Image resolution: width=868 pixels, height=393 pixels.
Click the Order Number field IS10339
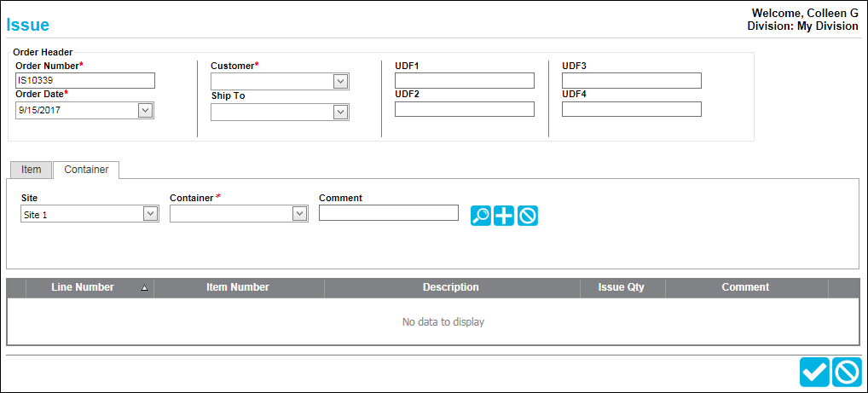pyautogui.click(x=85, y=80)
